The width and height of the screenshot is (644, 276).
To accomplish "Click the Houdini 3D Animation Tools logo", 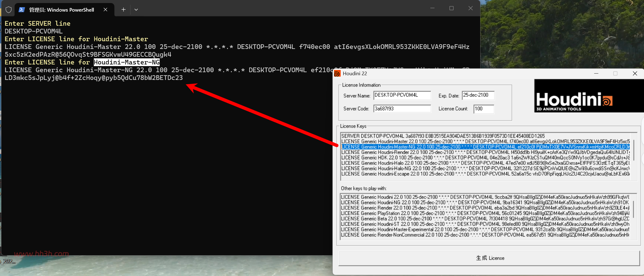I will click(x=589, y=96).
